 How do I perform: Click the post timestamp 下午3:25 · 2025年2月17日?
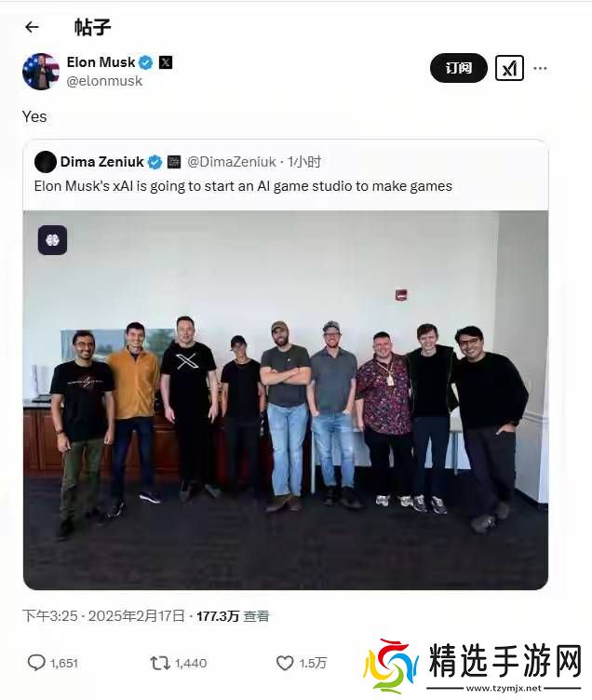coord(103,616)
